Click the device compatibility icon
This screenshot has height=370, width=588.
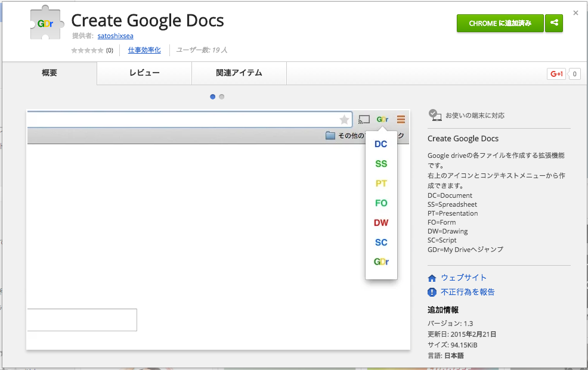[435, 116]
